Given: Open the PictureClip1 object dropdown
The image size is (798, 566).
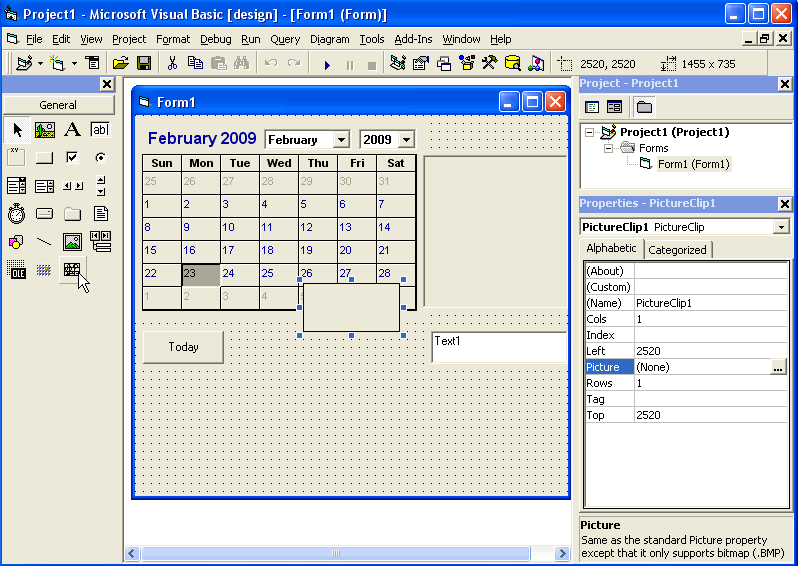Looking at the screenshot, I should [x=781, y=227].
